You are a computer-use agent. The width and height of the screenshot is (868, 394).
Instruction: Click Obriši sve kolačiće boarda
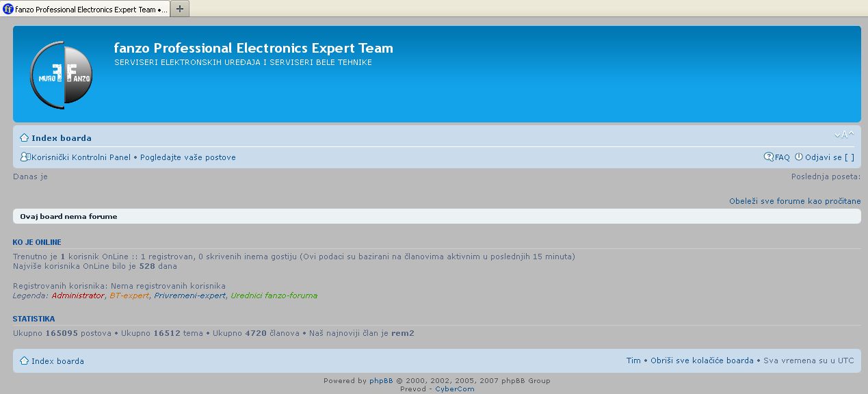pyautogui.click(x=702, y=360)
